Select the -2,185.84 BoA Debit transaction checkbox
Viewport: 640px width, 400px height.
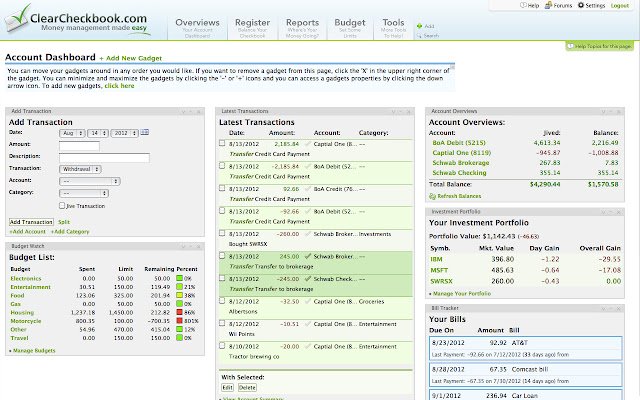point(222,166)
